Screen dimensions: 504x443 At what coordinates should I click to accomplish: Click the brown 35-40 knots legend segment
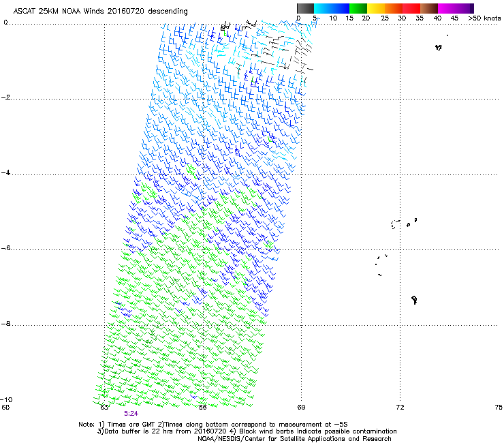(x=429, y=8)
